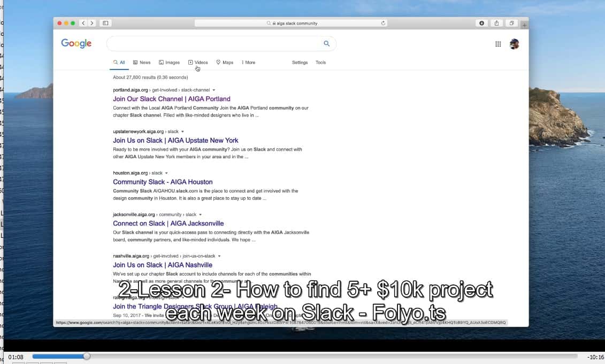Switch to the Maps tab
This screenshot has height=364, width=605.
[x=225, y=63]
